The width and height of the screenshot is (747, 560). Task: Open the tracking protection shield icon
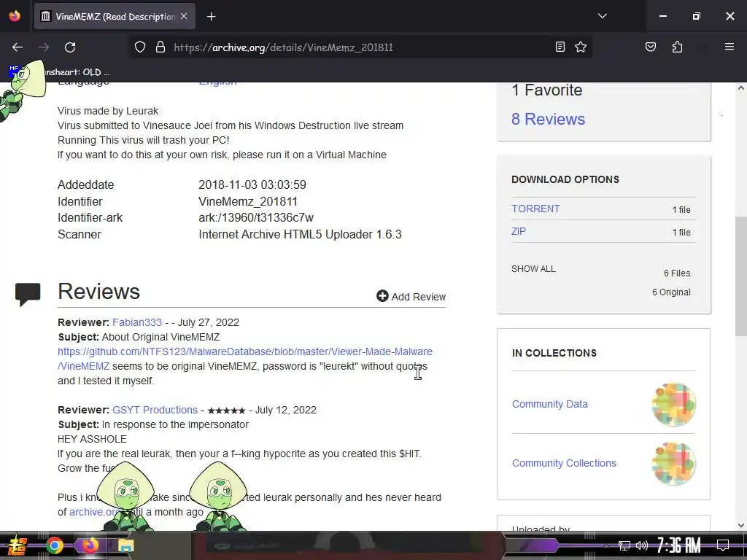tap(139, 47)
